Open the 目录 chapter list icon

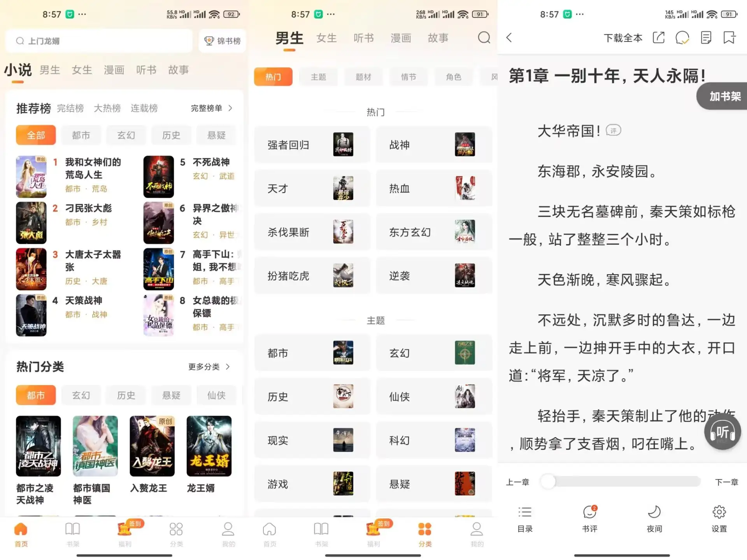click(524, 517)
